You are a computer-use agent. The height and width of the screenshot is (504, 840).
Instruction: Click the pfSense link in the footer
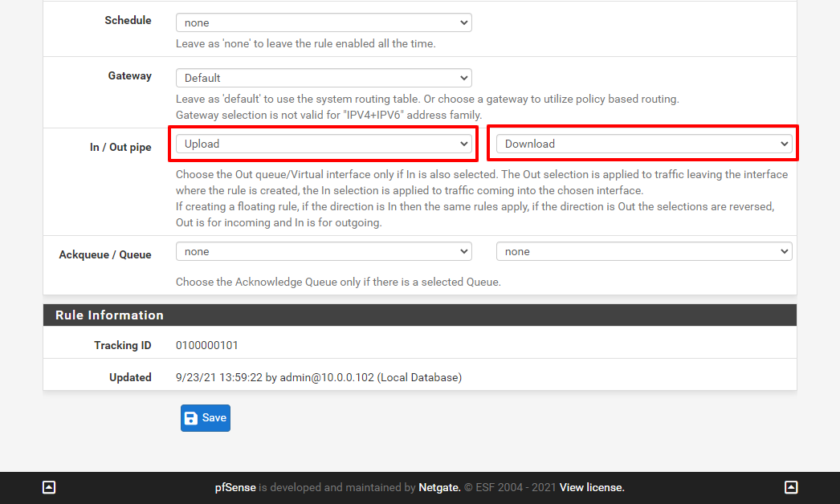tap(235, 487)
